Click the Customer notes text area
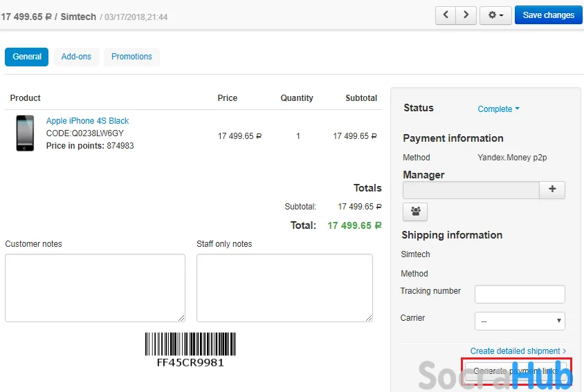Viewport: 584px width, 392px height. (95, 288)
